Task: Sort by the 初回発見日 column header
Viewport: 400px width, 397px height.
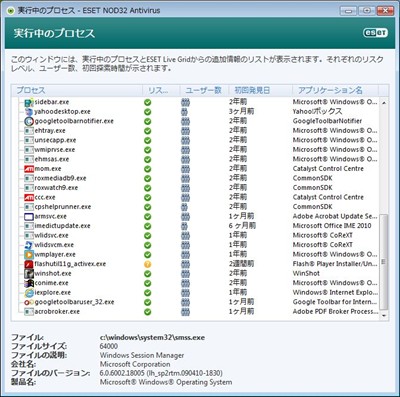Action: click(260, 90)
